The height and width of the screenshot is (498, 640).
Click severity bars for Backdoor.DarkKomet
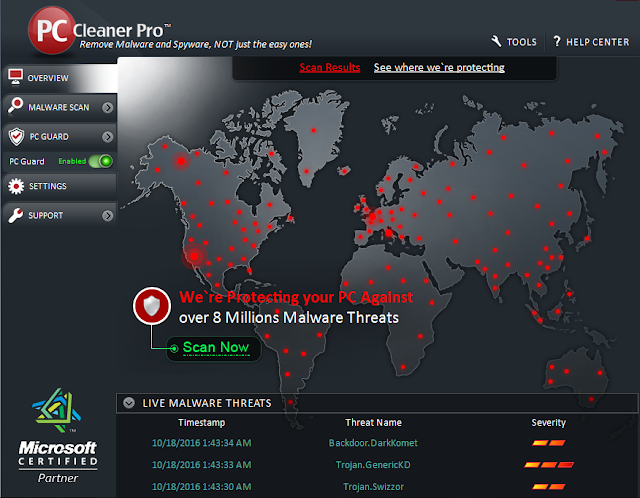(x=549, y=443)
